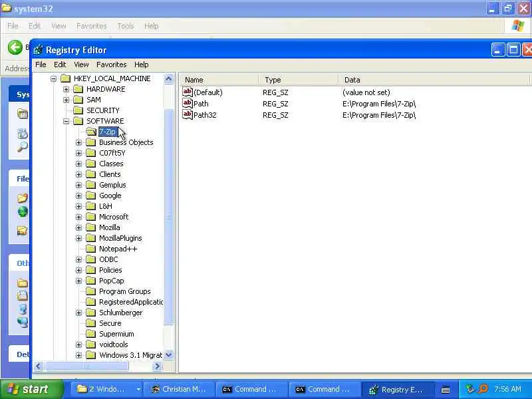Click the Type column header
532x399 pixels.
click(298, 80)
